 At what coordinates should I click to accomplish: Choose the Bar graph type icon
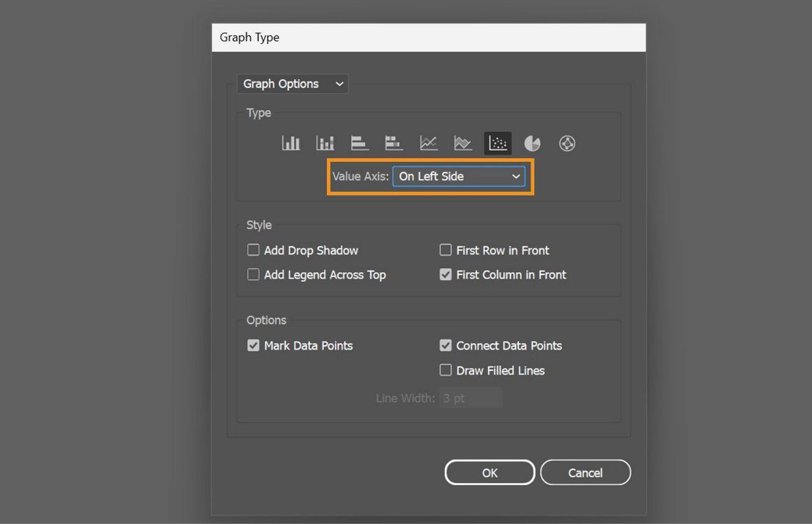(359, 143)
